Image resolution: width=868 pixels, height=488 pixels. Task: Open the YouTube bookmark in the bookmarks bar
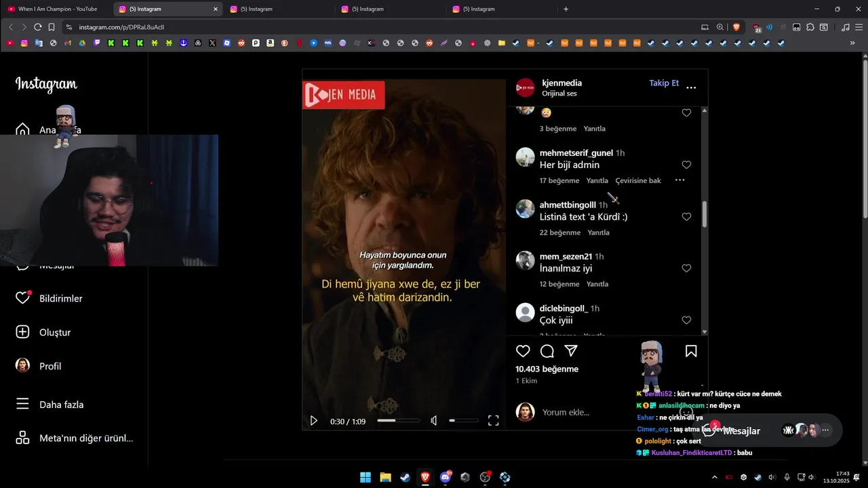point(9,43)
